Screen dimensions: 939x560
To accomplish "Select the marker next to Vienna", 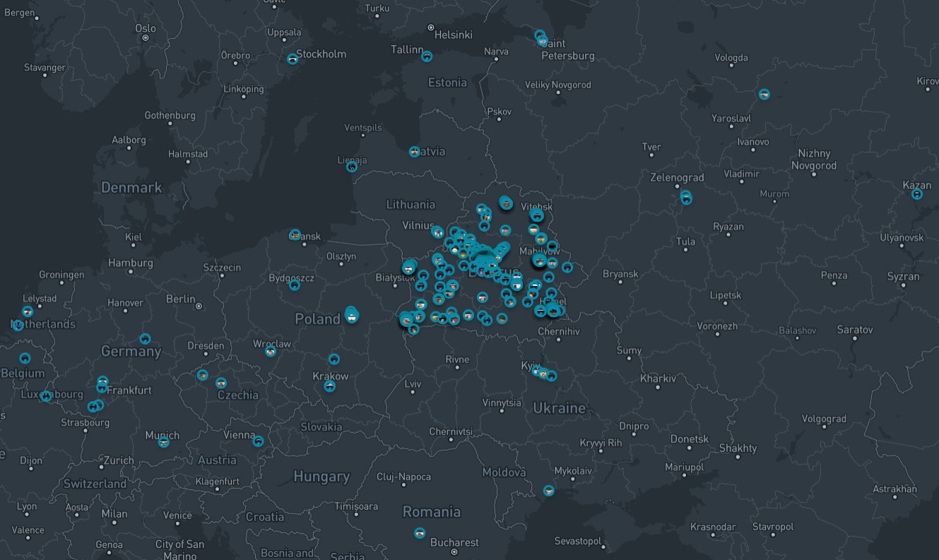I will pos(259,441).
